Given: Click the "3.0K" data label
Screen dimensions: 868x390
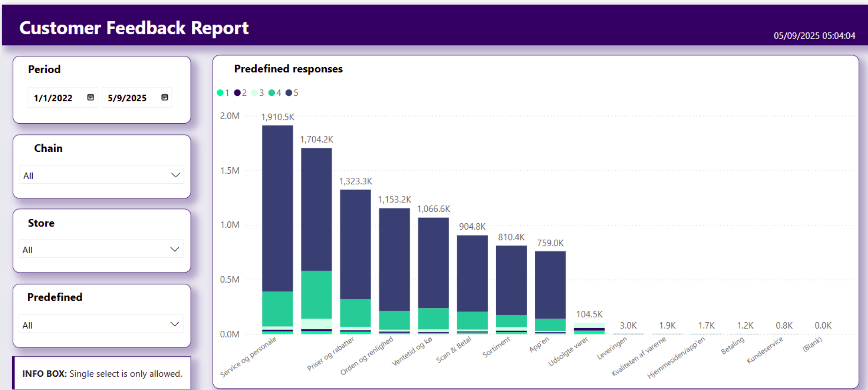Looking at the screenshot, I should pos(629,325).
